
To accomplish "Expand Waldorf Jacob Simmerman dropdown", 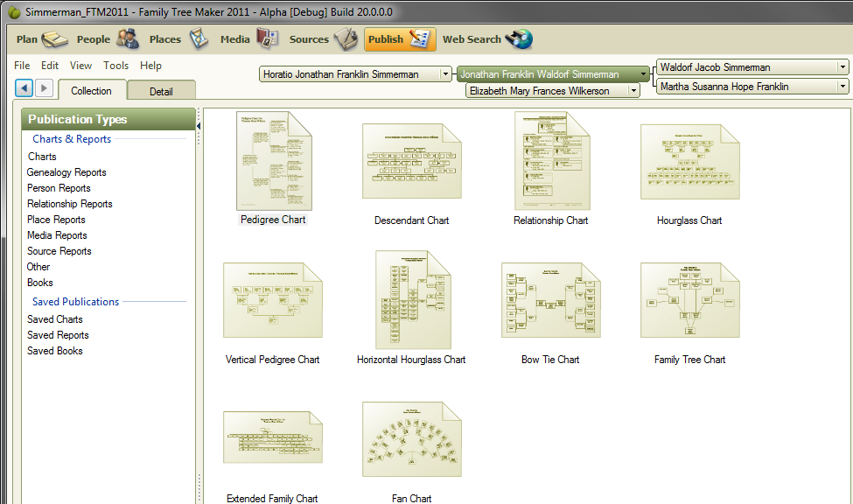I will [x=843, y=67].
